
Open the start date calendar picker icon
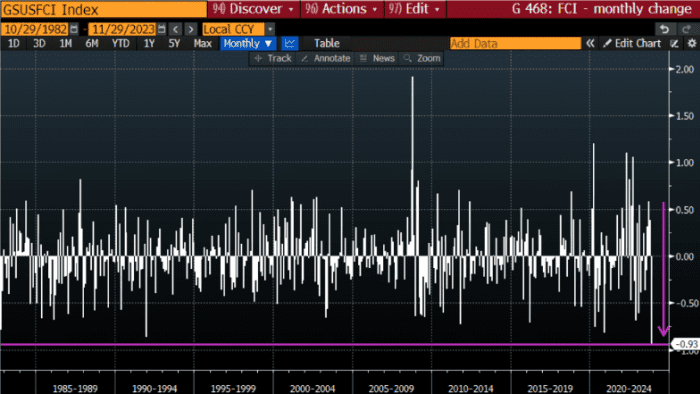pos(74,29)
